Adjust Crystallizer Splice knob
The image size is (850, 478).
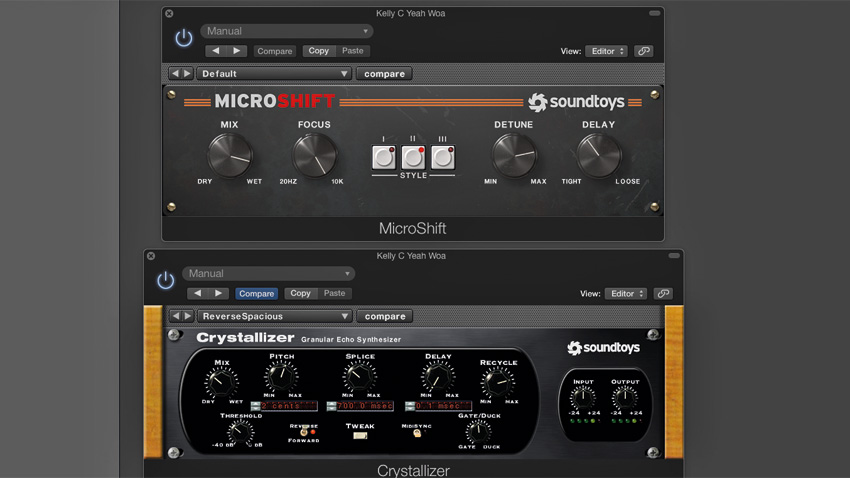click(360, 376)
